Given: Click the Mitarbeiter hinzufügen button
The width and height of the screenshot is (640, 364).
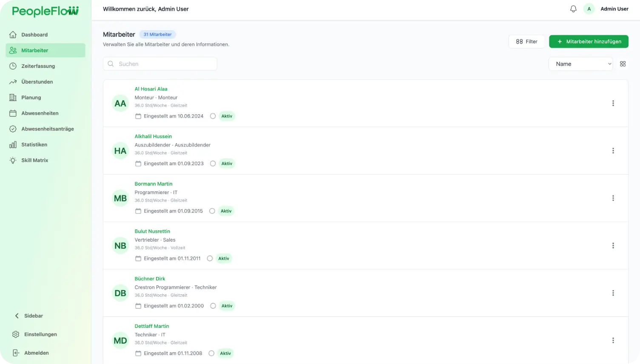Looking at the screenshot, I should [x=589, y=42].
